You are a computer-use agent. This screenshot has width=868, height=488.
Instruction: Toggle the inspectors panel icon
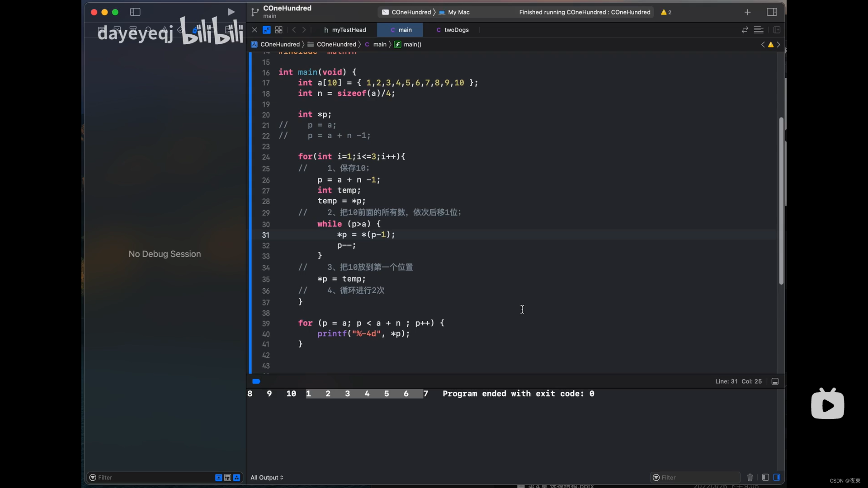[x=772, y=12]
